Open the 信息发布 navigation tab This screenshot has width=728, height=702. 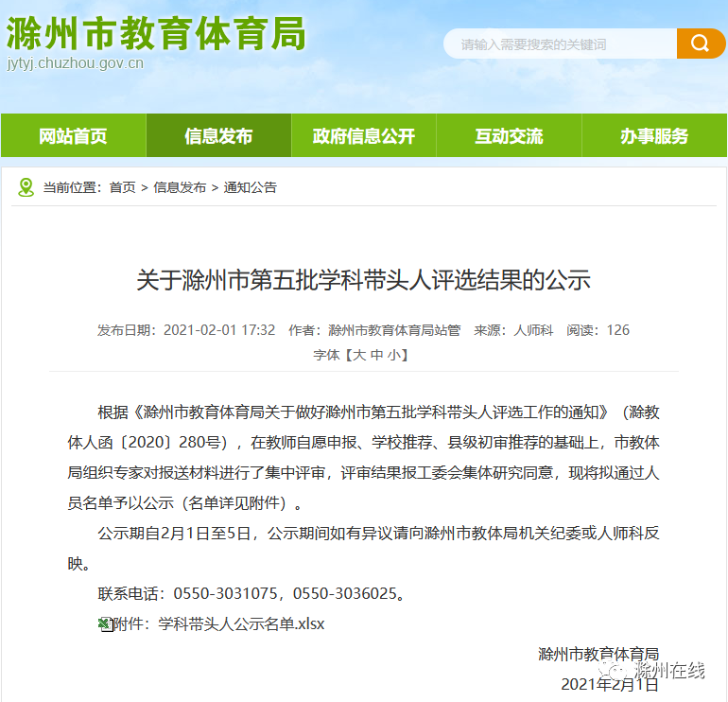click(218, 135)
